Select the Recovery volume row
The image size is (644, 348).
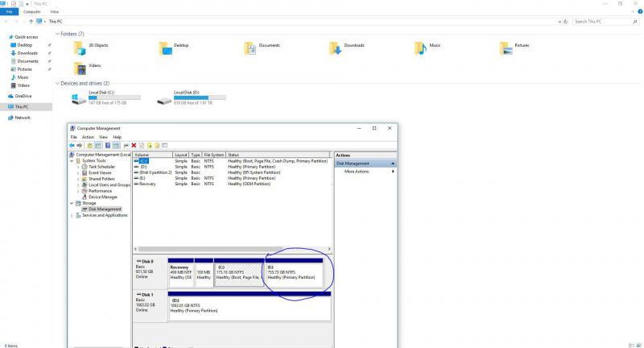(147, 184)
